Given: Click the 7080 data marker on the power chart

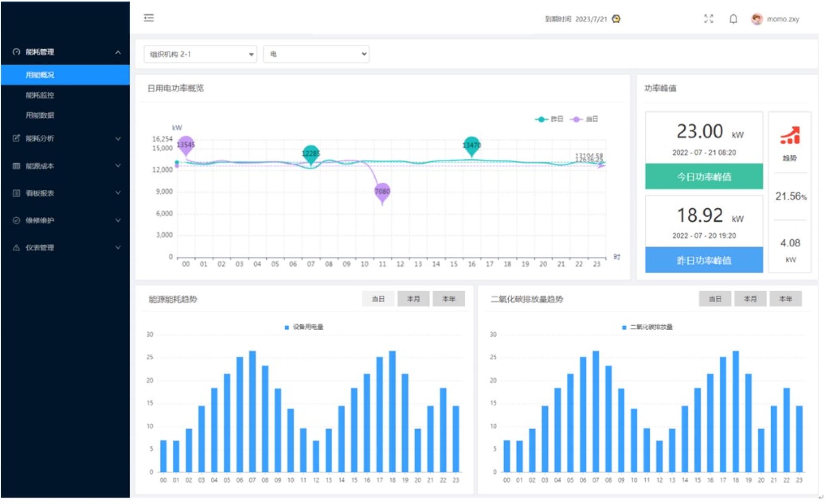Looking at the screenshot, I should (382, 192).
